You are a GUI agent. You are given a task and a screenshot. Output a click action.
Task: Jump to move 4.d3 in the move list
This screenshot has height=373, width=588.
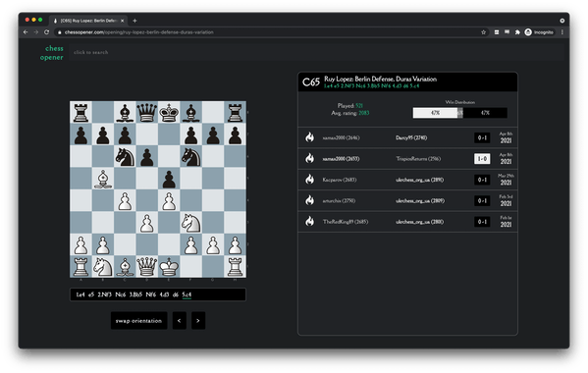click(164, 294)
